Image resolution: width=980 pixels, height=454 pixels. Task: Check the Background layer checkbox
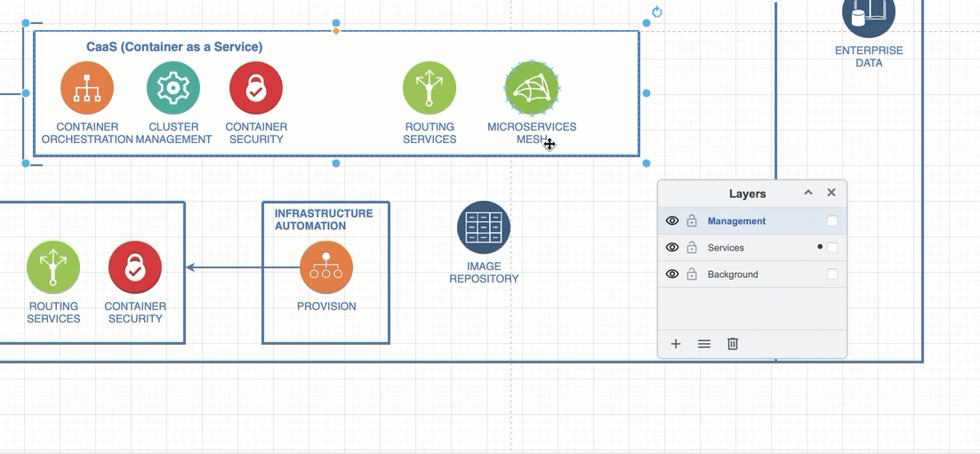tap(832, 275)
